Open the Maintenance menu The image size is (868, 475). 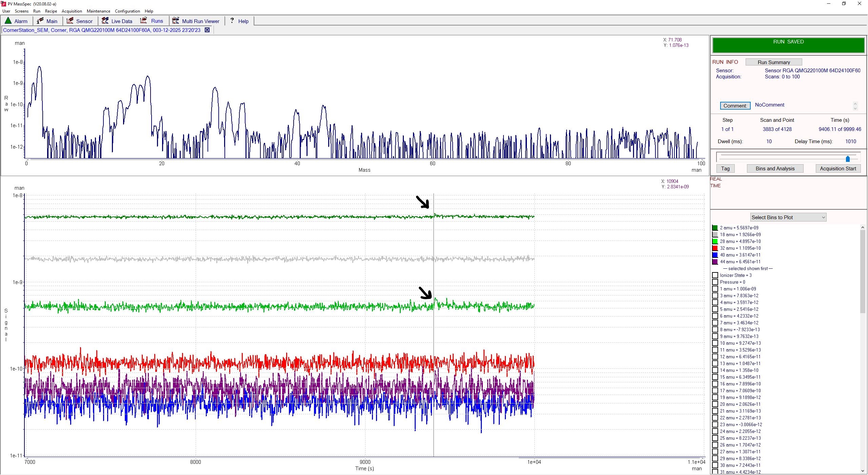[x=98, y=11]
